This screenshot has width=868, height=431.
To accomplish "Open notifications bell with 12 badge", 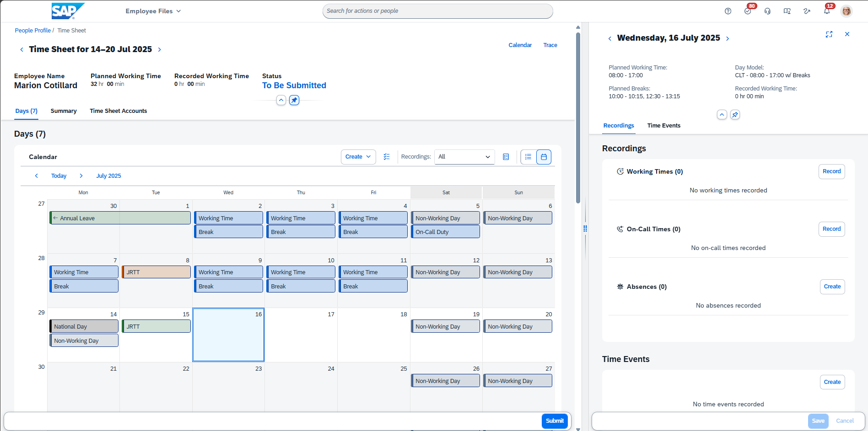I will tap(827, 11).
